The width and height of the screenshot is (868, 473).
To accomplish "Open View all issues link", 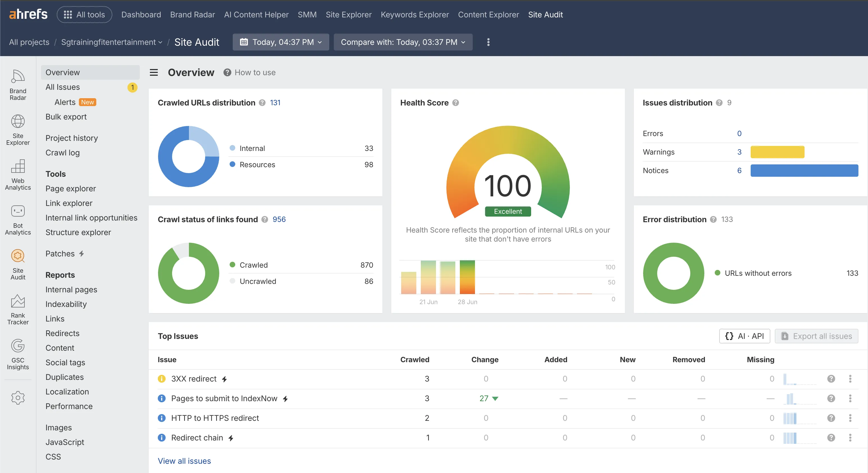I will 184,461.
